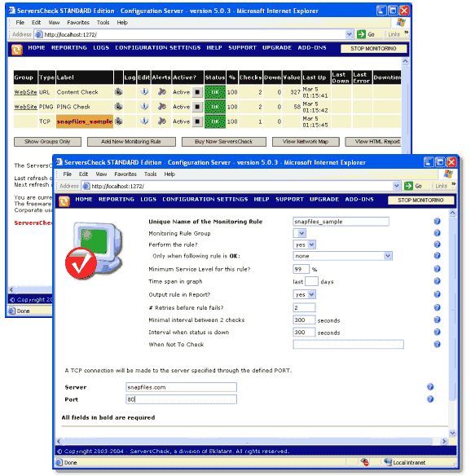Image resolution: width=471 pixels, height=476 pixels.
Task: Open the alerts icon for Content Check
Action: (x=162, y=91)
